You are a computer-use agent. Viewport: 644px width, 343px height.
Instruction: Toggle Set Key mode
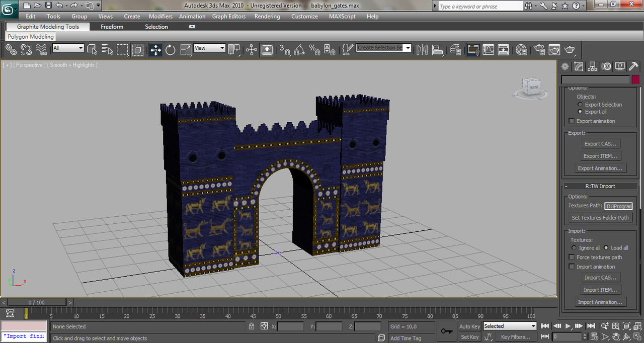point(469,337)
